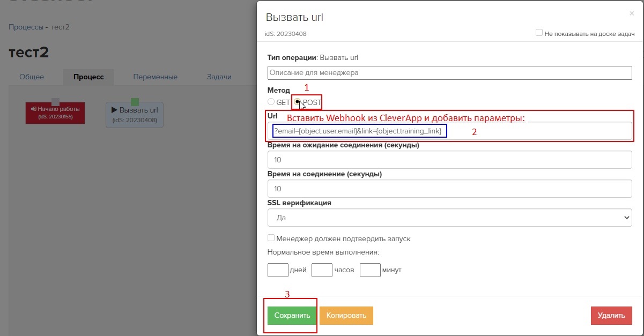Click the connection wait timeout field

coord(449,160)
